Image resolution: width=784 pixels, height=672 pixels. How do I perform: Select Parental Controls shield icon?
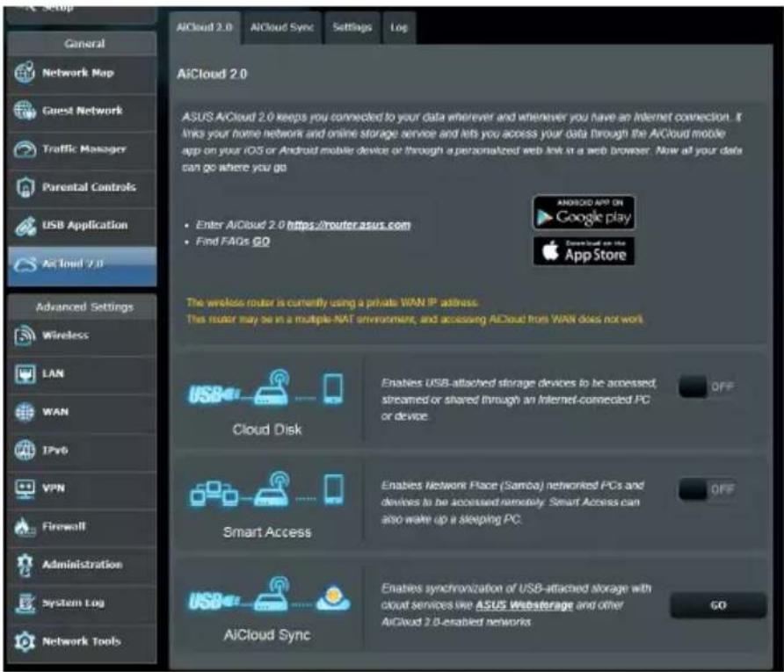pos(25,187)
